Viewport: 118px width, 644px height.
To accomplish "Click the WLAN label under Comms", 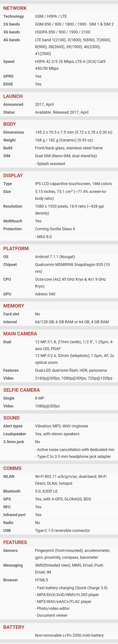I will pyautogui.click(x=9, y=477).
